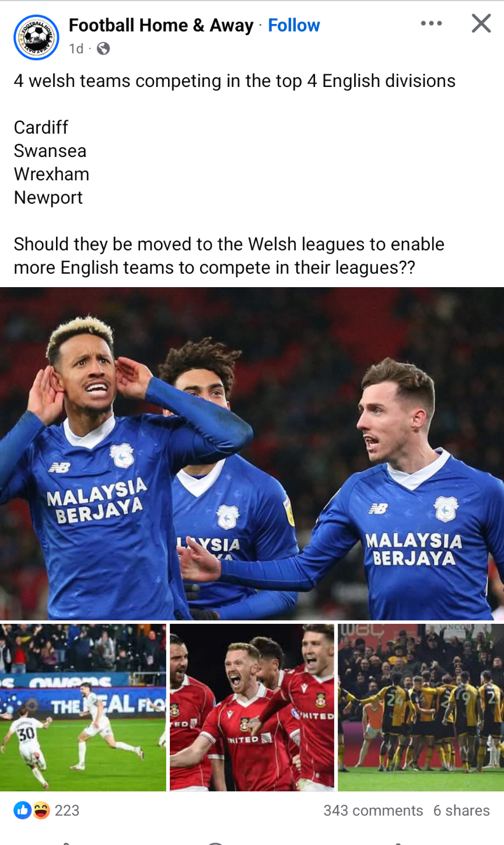Open the Football Home & Away profile picture

[36, 37]
